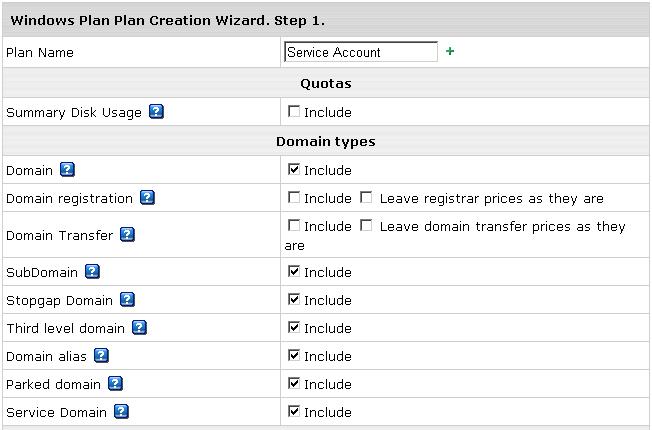Click the help icon beside Domain

(67, 170)
